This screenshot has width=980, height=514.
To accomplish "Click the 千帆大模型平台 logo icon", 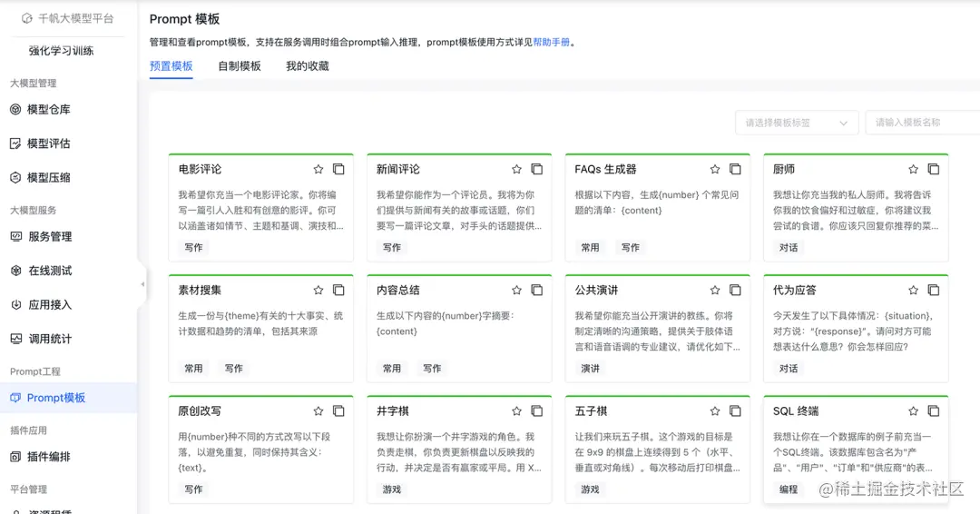I will pyautogui.click(x=27, y=19).
